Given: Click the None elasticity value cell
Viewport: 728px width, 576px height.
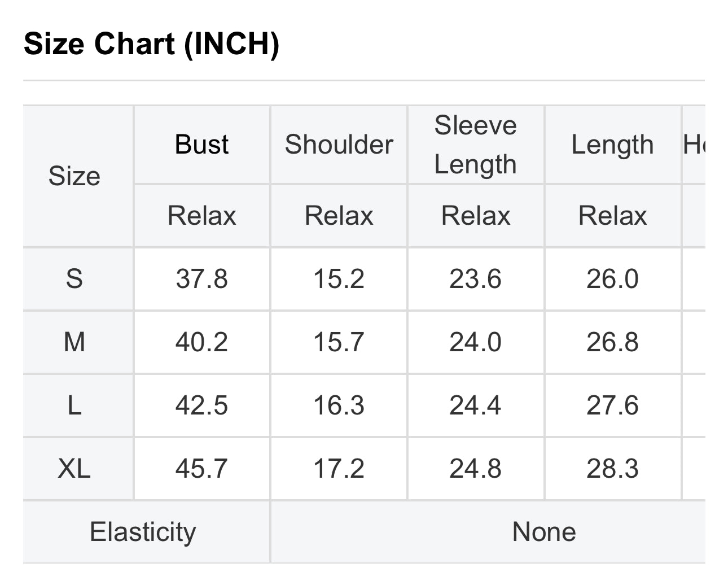Looking at the screenshot, I should click(x=544, y=532).
